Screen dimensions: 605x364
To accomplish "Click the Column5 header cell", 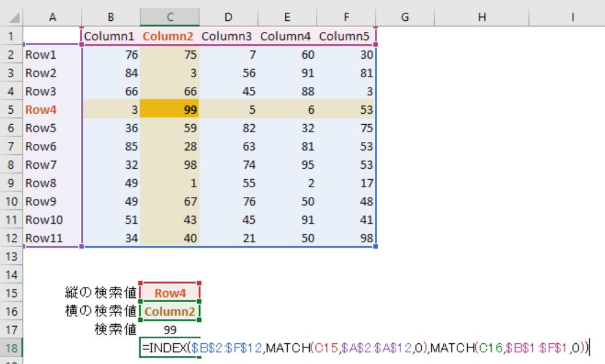I will (346, 36).
